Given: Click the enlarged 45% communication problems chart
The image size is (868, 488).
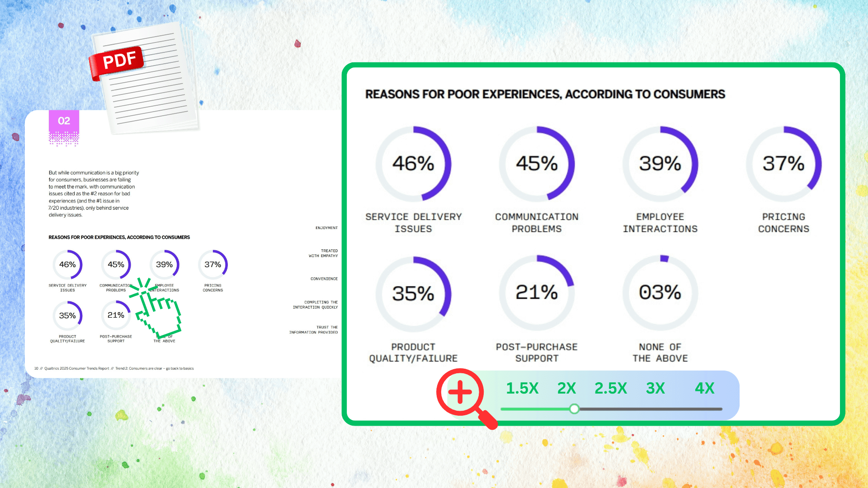Looking at the screenshot, I should click(x=537, y=164).
